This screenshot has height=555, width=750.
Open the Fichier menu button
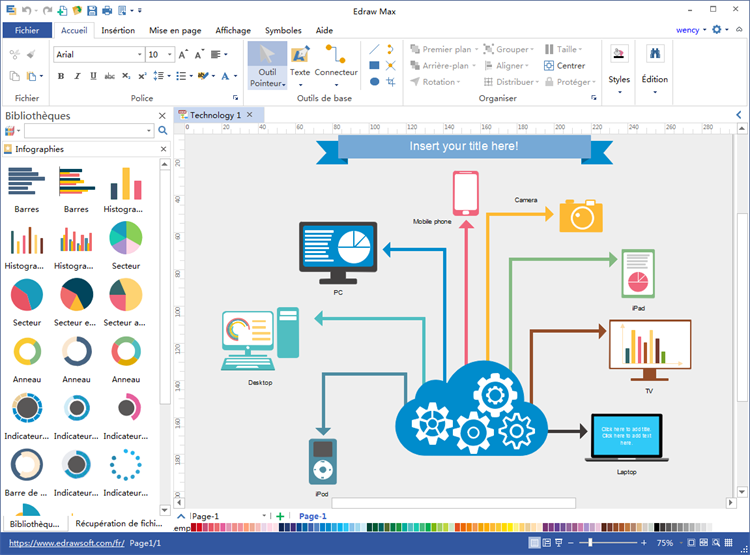tap(27, 31)
